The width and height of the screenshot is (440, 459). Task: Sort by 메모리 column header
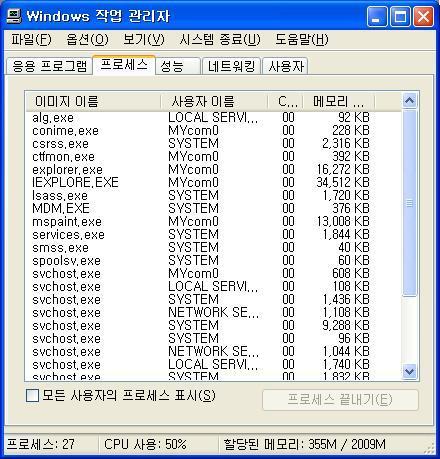pos(339,101)
